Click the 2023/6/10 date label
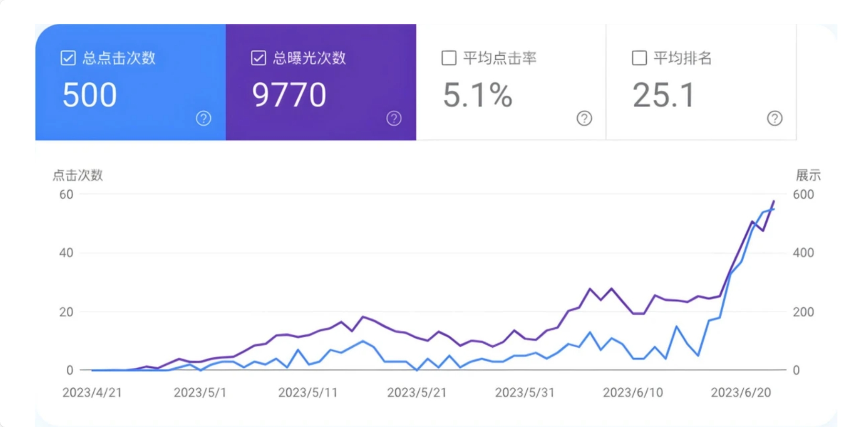Viewport: 868px width, 427px height. (x=633, y=393)
